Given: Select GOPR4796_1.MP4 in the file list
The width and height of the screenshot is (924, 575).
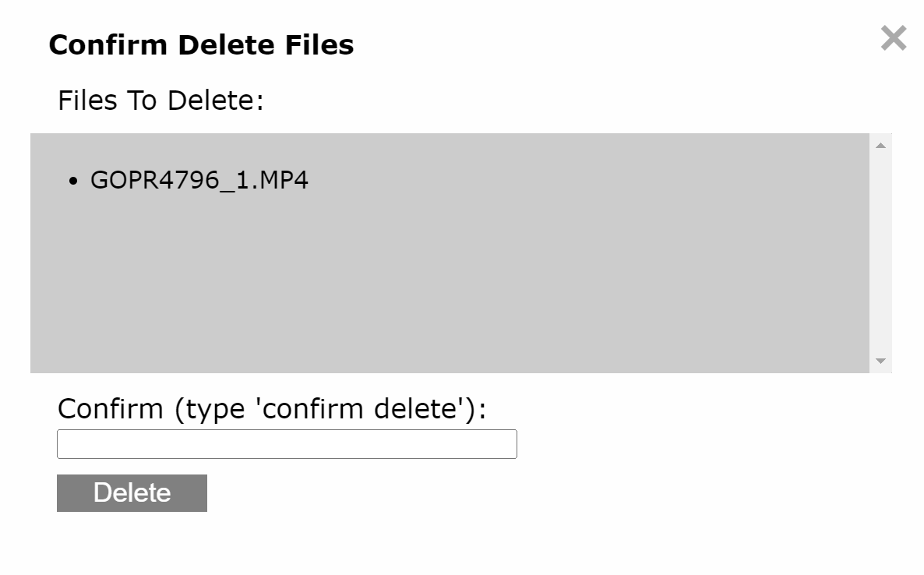Looking at the screenshot, I should [199, 181].
